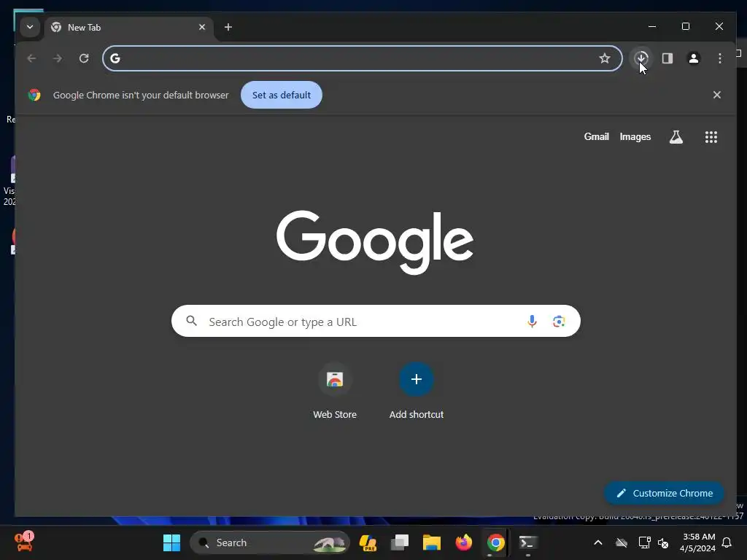Dismiss the default browser infobar
747x560 pixels.
pos(716,95)
